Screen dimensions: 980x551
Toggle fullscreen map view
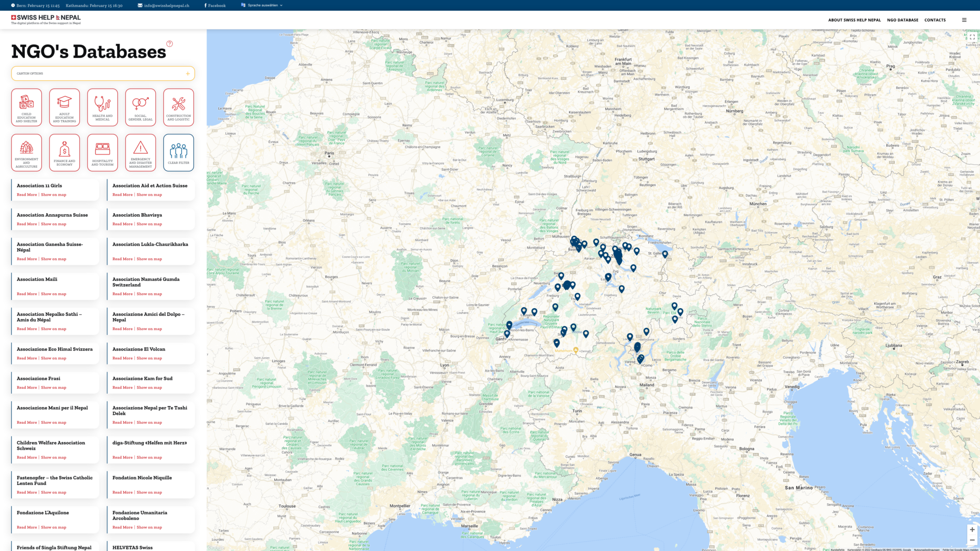(972, 37)
